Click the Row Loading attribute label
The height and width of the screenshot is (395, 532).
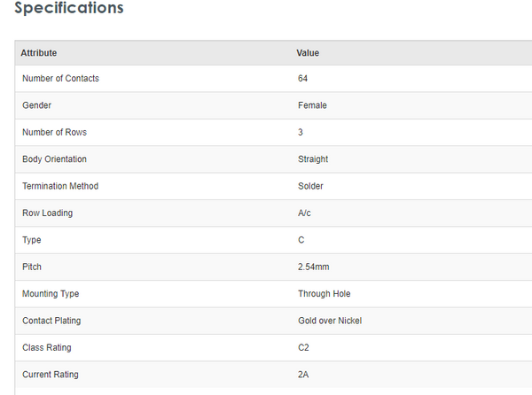point(47,213)
